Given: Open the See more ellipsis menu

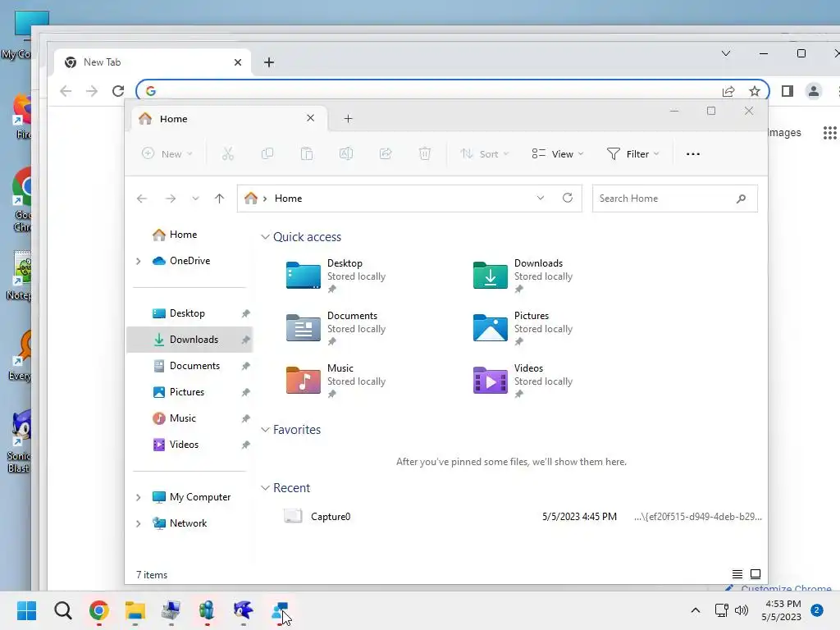Looking at the screenshot, I should (692, 154).
